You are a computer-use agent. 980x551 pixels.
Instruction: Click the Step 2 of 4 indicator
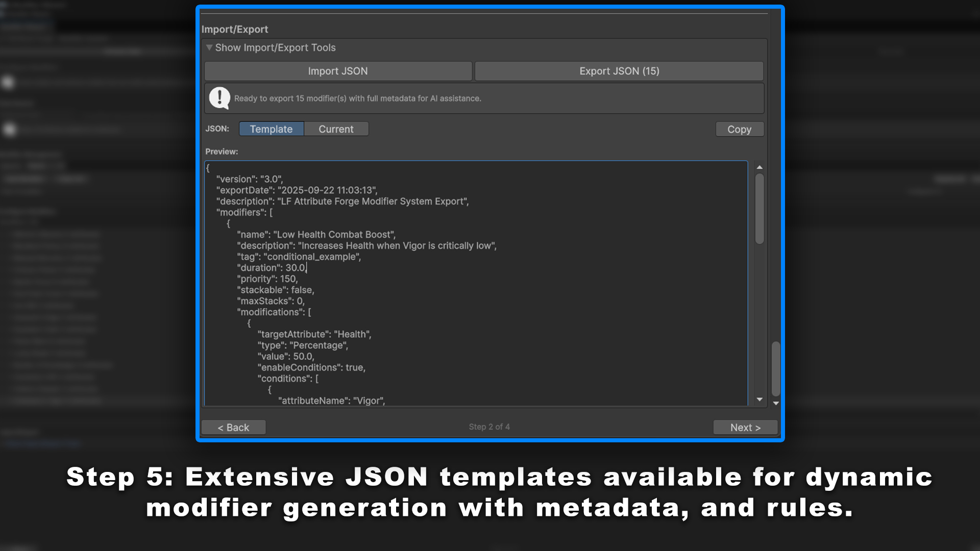489,427
